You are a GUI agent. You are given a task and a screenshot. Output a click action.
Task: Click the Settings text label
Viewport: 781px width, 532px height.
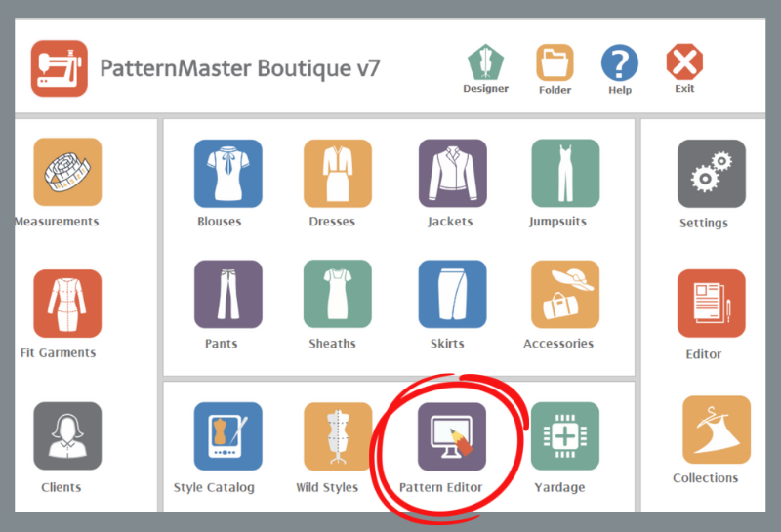pyautogui.click(x=704, y=224)
